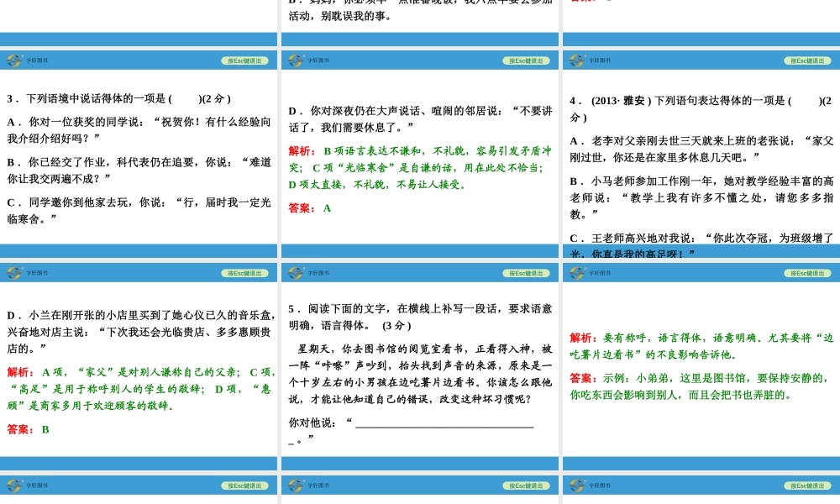
Task: Click the green explanation A项，“家父”是对别人谦称
Action: tap(141, 389)
